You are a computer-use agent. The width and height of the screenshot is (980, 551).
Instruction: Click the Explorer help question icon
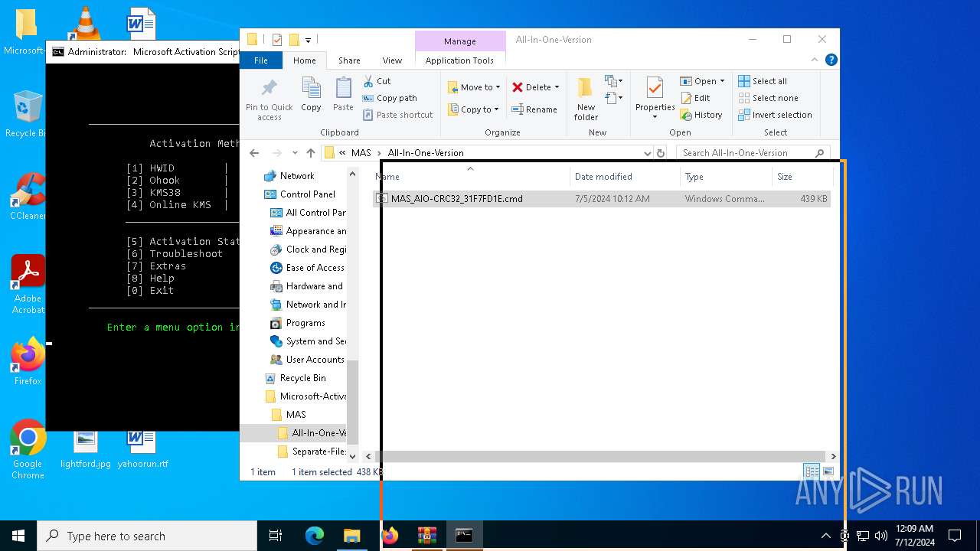coord(831,60)
